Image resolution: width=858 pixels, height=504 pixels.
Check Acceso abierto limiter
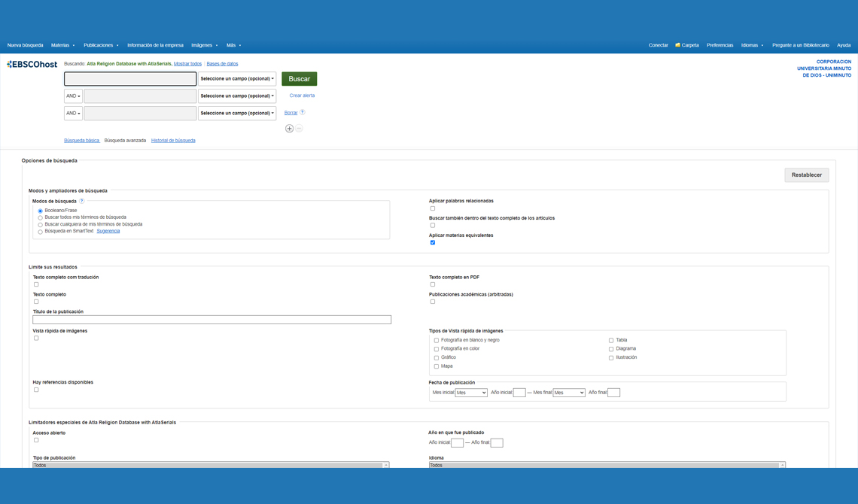pyautogui.click(x=36, y=440)
